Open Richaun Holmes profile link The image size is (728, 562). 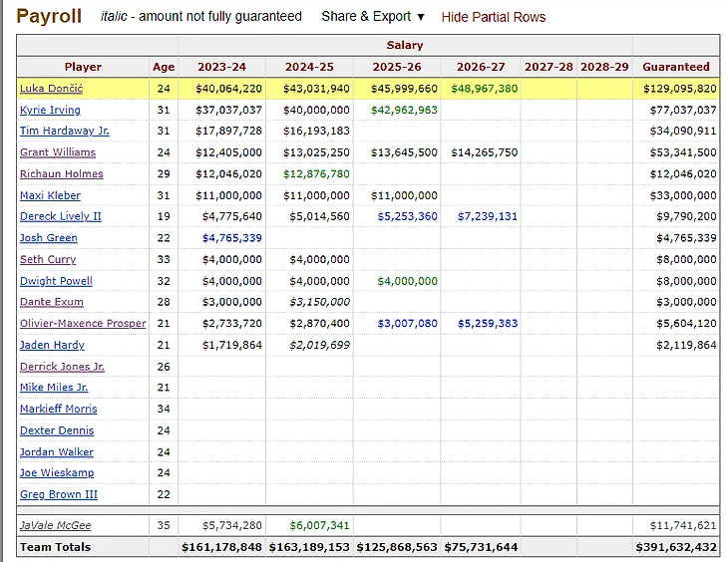[x=61, y=174]
